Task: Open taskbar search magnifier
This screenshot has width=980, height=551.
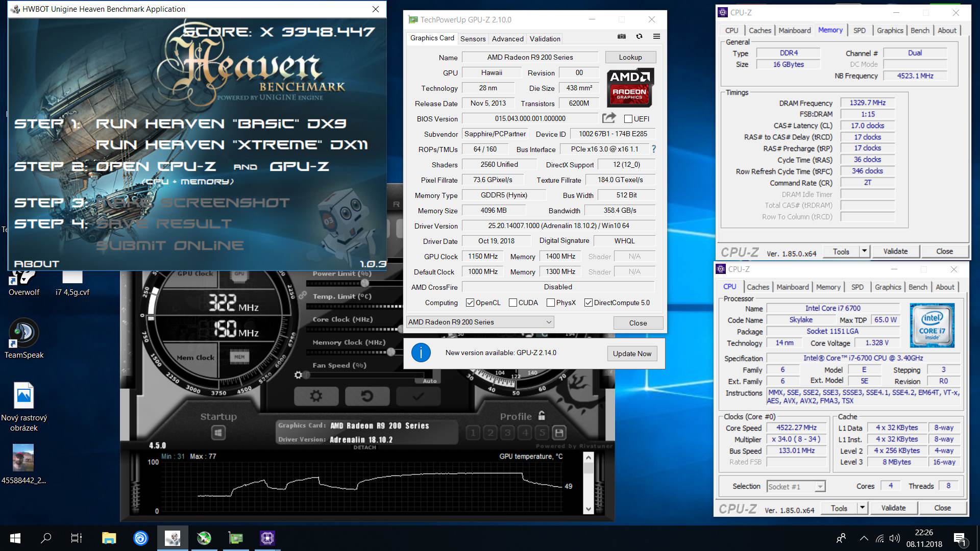Action: click(x=46, y=538)
